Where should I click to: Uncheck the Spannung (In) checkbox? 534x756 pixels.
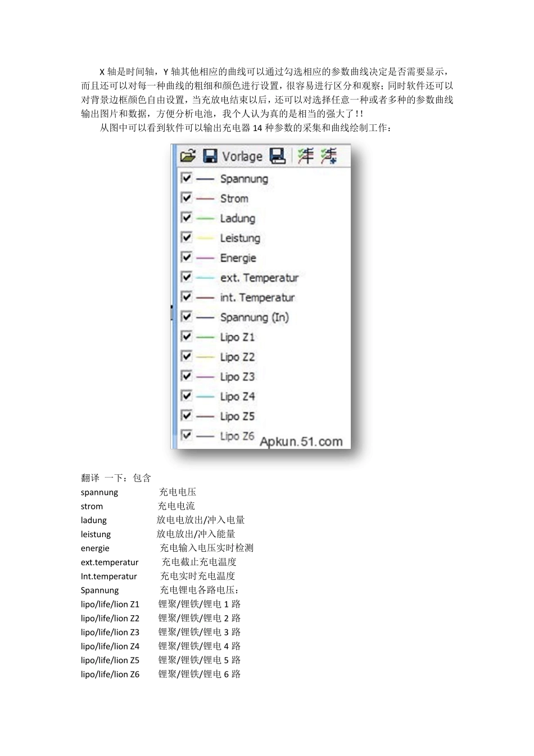pos(186,316)
